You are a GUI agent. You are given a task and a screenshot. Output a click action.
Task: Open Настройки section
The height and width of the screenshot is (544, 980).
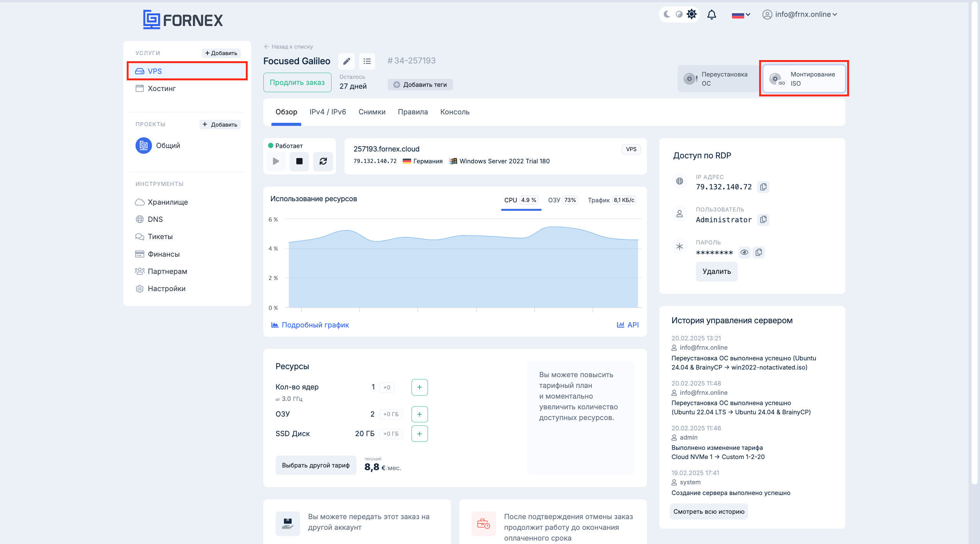point(160,288)
